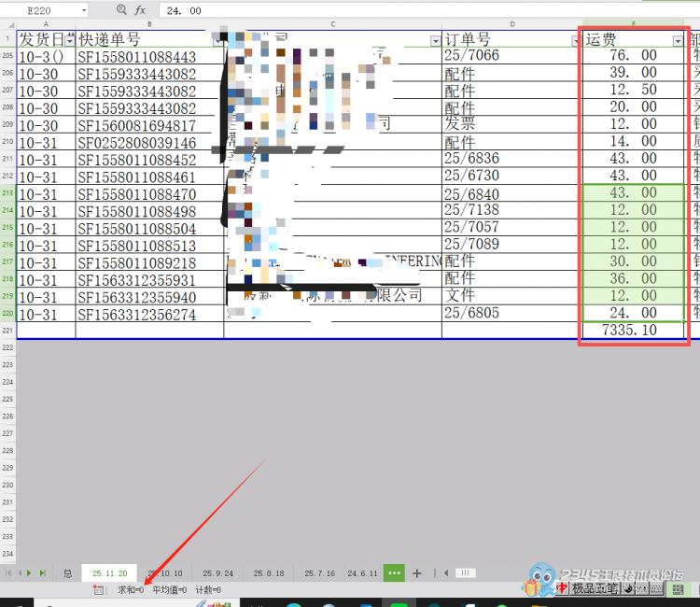
Task: Show more sheets via green ellipsis button
Action: click(394, 572)
